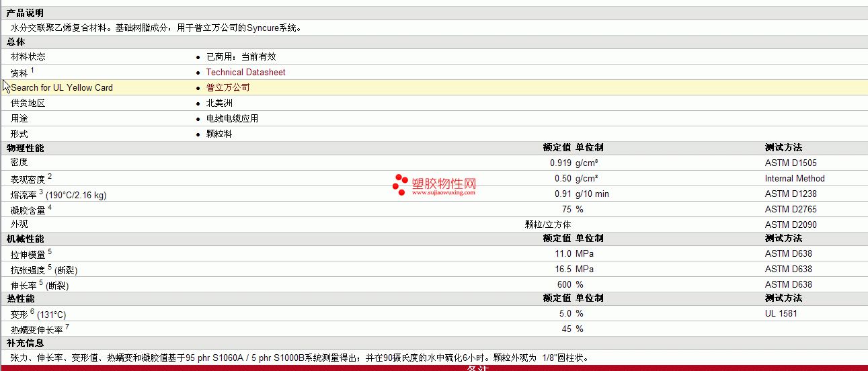The image size is (868, 371).
Task: Select the 5.0 deformation value
Action: 565,313
